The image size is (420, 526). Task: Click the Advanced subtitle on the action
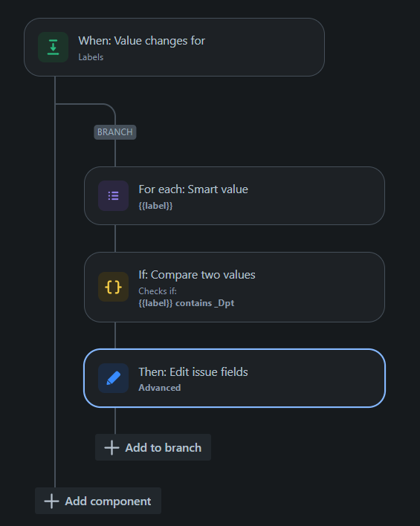click(x=160, y=388)
